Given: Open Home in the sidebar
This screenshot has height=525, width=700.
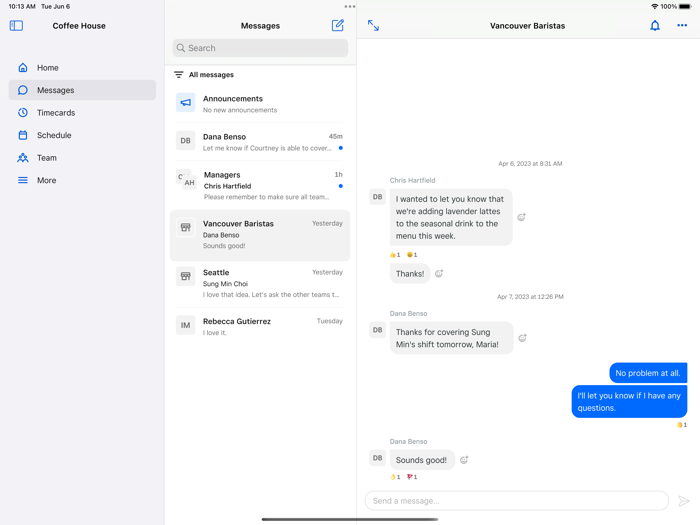Looking at the screenshot, I should (x=82, y=67).
